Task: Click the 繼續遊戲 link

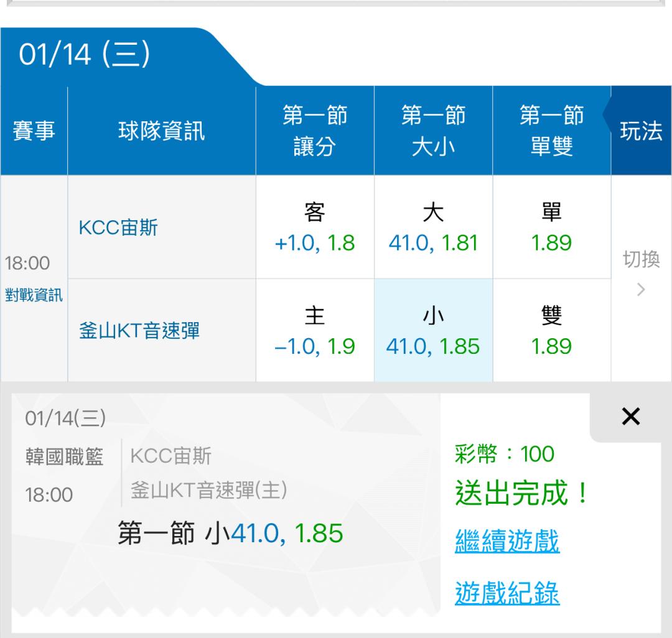Action: pyautogui.click(x=507, y=541)
